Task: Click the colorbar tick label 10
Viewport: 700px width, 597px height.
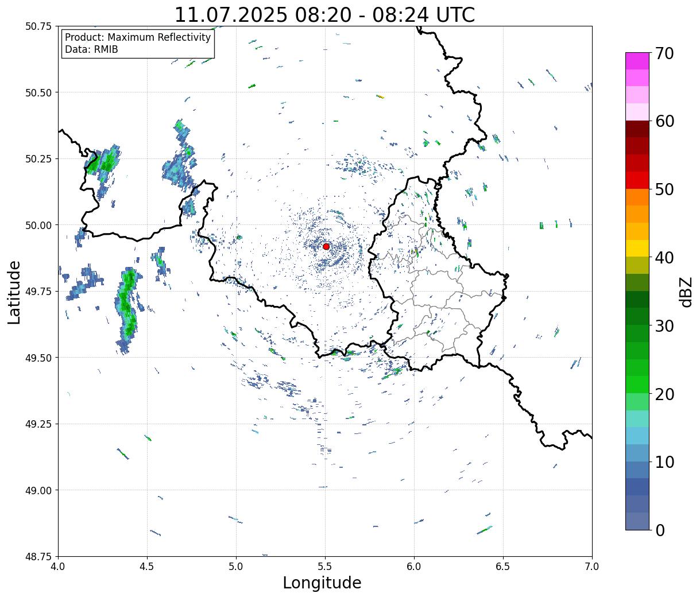Action: 664,462
